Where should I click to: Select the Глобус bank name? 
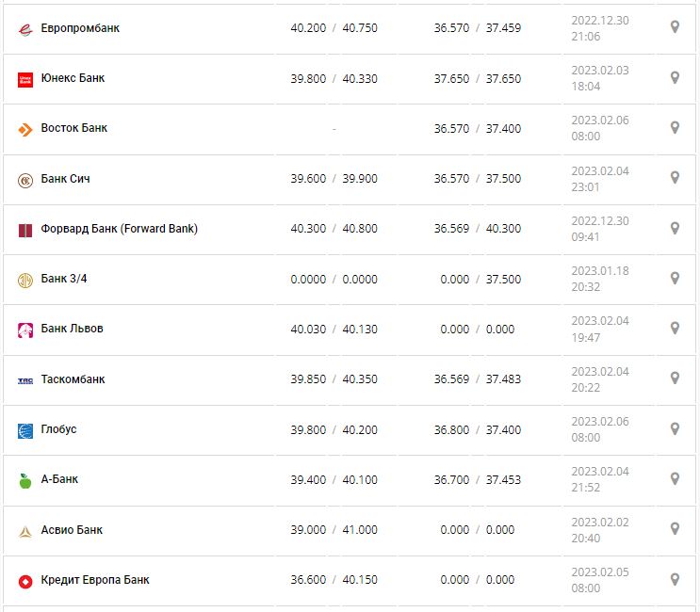(59, 429)
